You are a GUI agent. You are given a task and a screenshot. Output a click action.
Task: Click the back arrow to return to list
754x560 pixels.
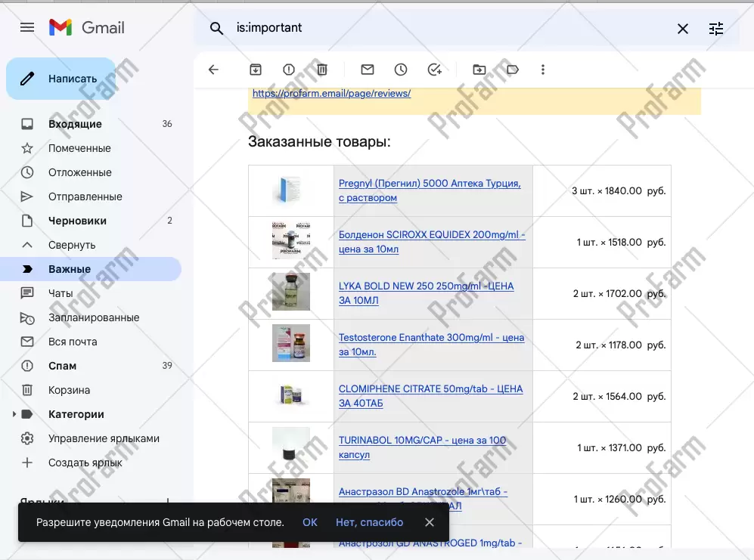pyautogui.click(x=213, y=70)
